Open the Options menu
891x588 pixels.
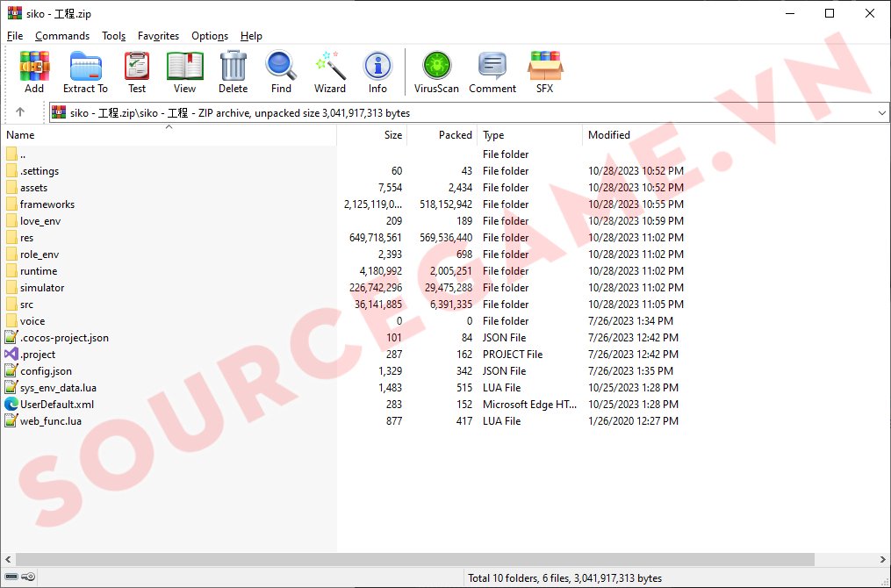click(210, 36)
